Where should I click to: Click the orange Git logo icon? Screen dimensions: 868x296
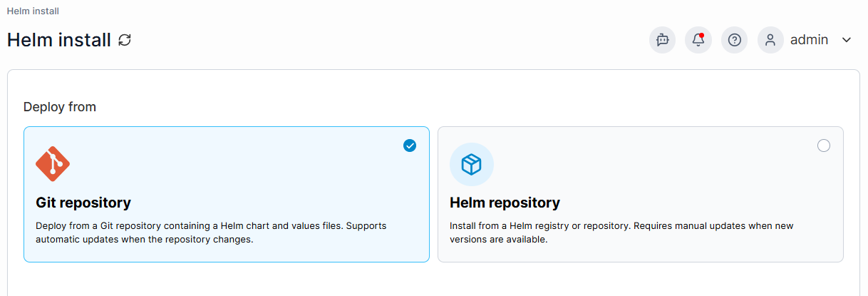click(53, 164)
